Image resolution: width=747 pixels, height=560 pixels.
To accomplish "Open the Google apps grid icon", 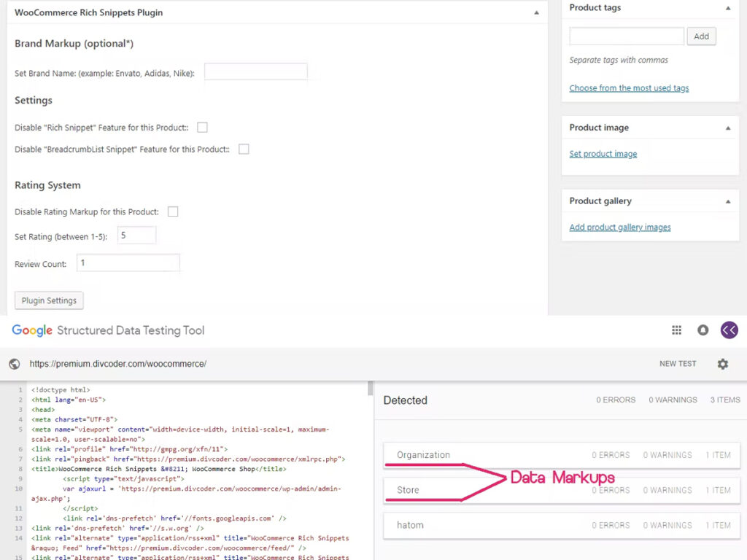I will point(676,330).
